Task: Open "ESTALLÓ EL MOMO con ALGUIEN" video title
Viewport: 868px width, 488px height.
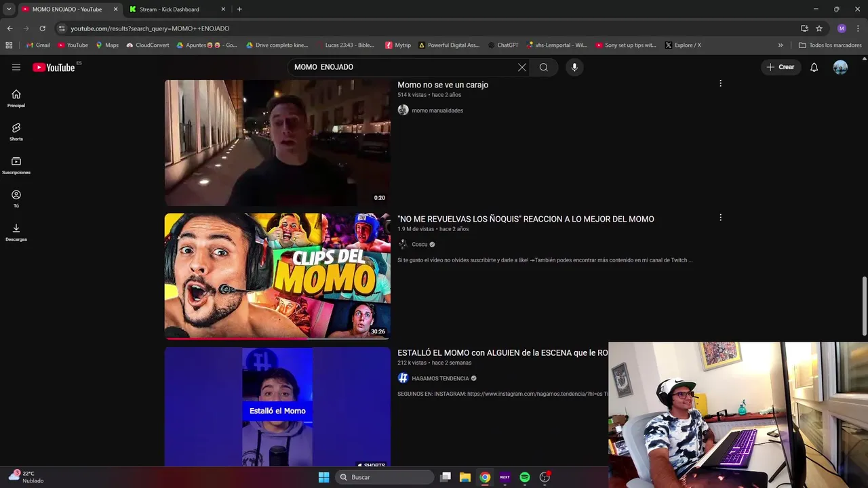Action: [502, 353]
